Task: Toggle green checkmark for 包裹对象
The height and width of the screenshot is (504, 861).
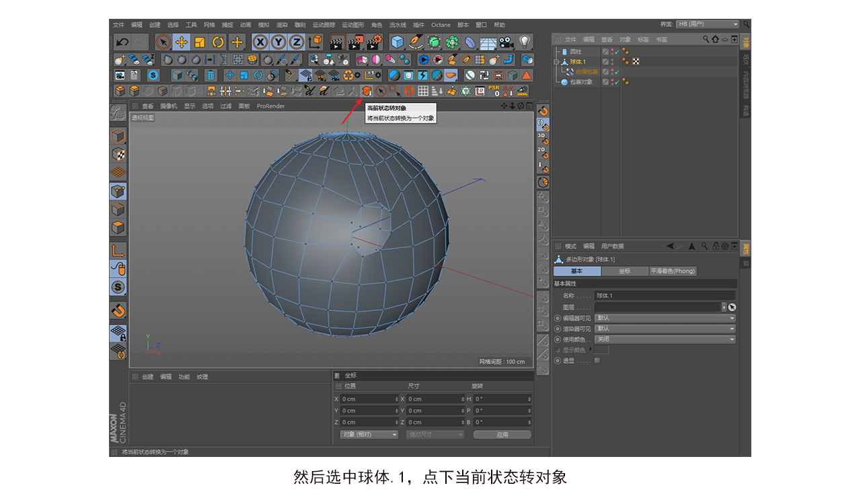Action: pyautogui.click(x=617, y=82)
